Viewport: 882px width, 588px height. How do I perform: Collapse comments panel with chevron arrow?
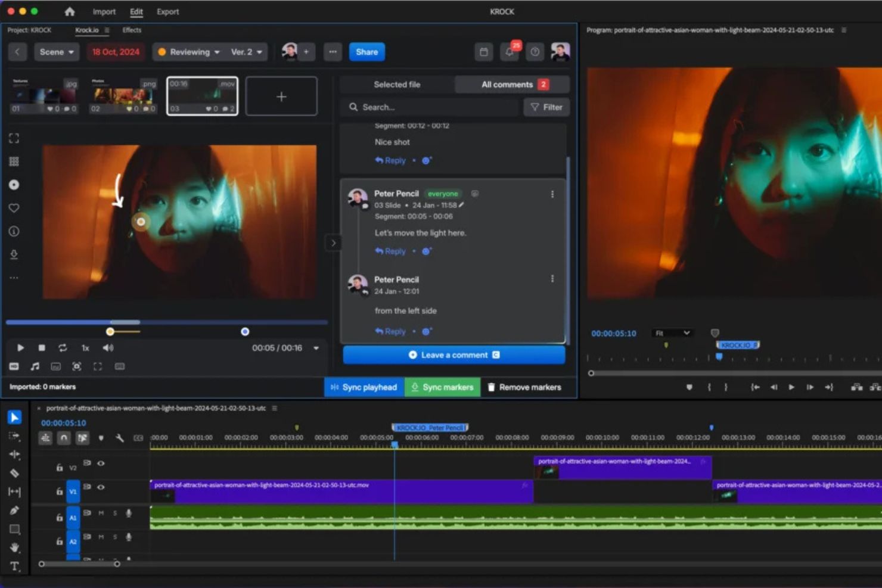click(333, 242)
